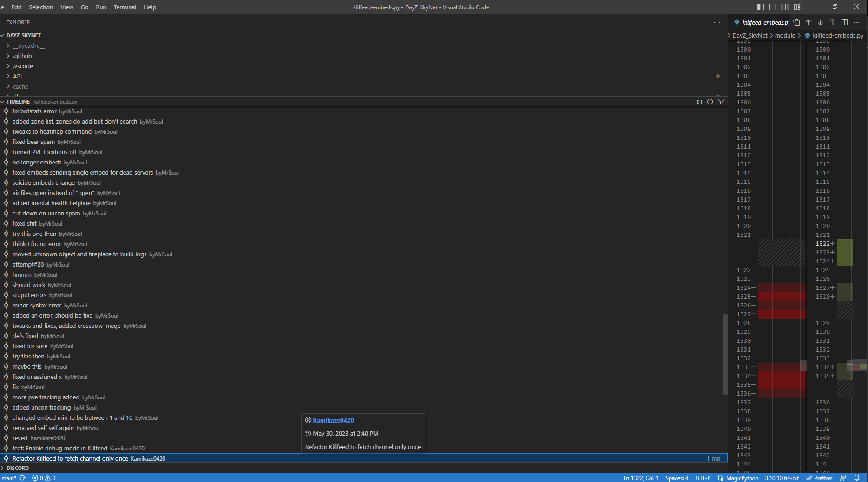The width and height of the screenshot is (868, 482).
Task: Expand the API folder
Action: [8, 76]
